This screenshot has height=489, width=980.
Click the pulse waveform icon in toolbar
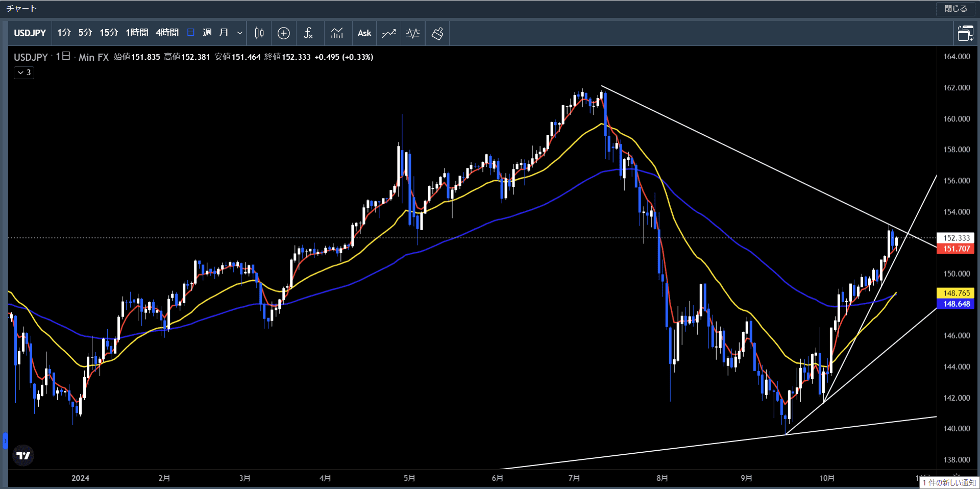(x=413, y=33)
